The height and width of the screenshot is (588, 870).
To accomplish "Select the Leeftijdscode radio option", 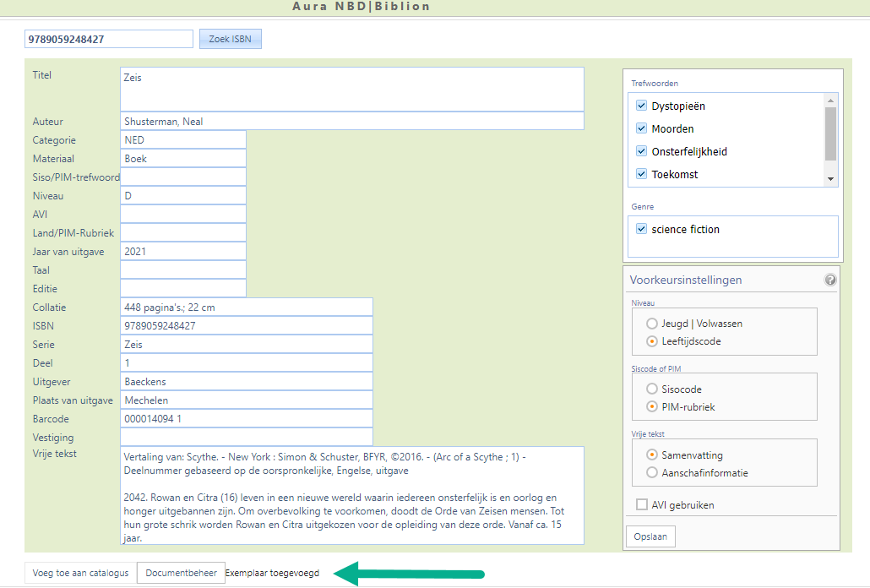I will pos(651,341).
